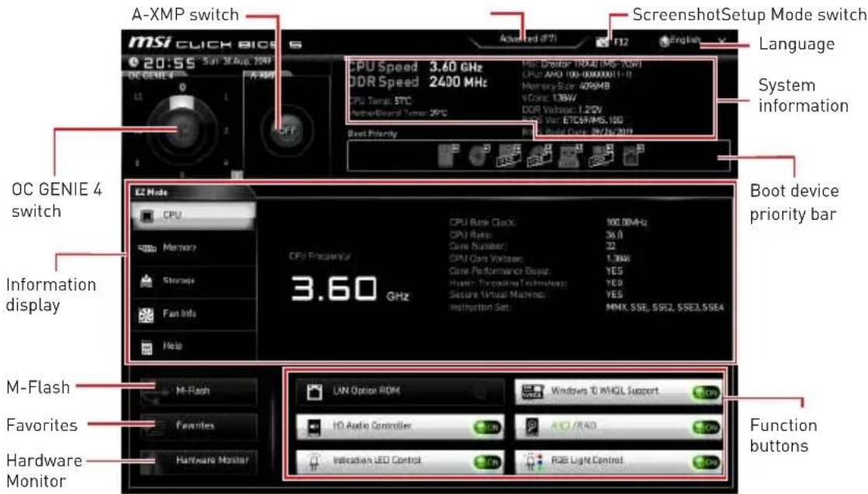Toggle HD Audio Controller ON switch

[x=487, y=428]
